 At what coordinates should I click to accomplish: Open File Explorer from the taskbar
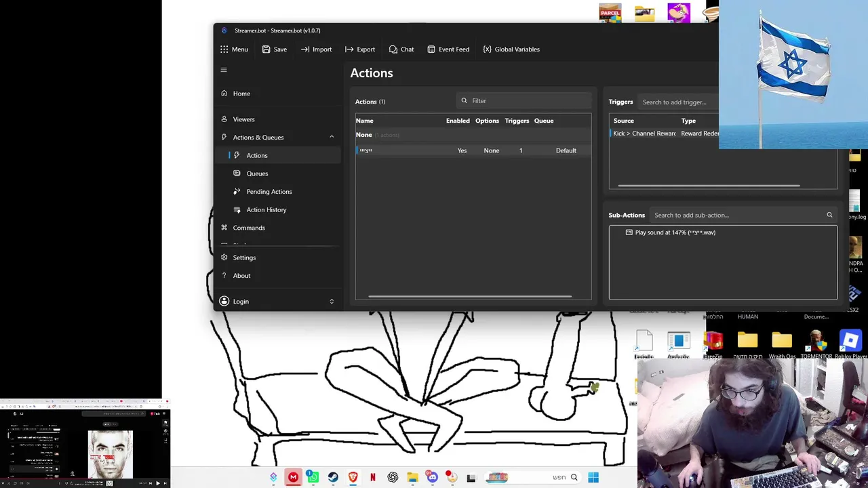pyautogui.click(x=412, y=477)
